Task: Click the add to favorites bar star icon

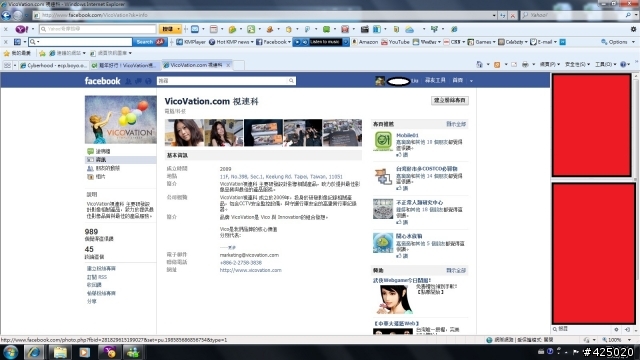Action: [42, 53]
